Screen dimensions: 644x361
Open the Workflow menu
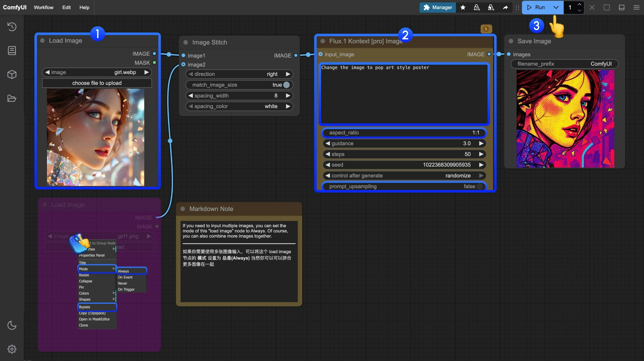(43, 8)
